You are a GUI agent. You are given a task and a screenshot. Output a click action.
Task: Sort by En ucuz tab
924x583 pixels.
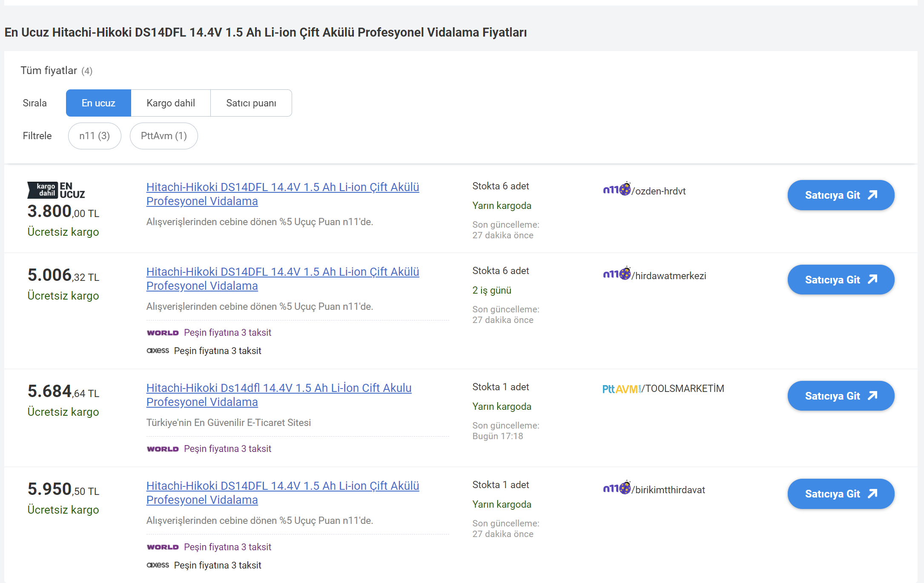(98, 103)
